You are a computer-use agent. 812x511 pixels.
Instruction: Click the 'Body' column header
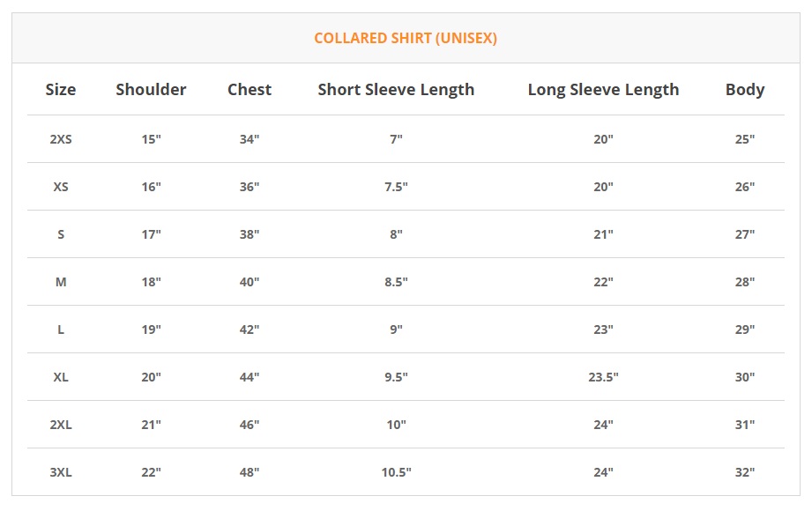[x=745, y=90]
